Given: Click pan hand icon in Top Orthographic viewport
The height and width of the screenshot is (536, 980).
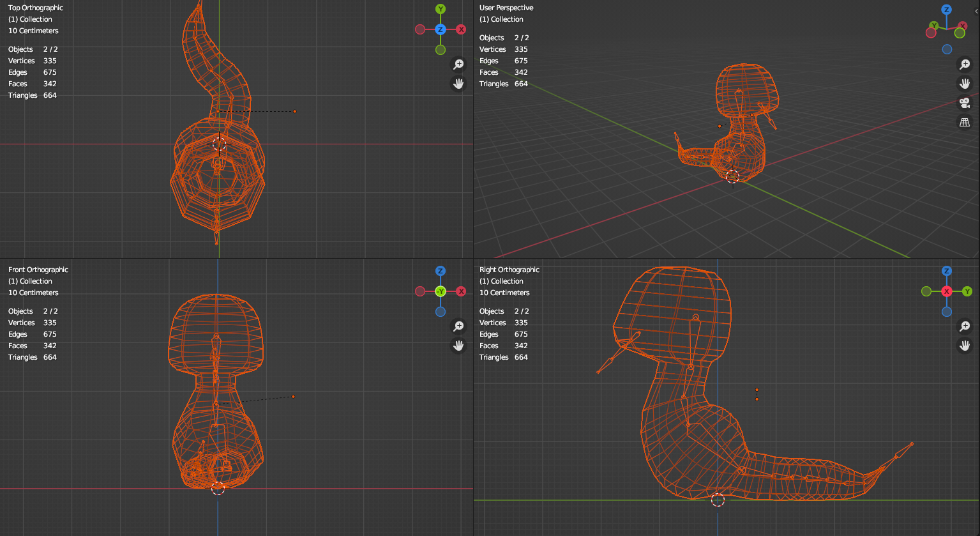Looking at the screenshot, I should [458, 84].
